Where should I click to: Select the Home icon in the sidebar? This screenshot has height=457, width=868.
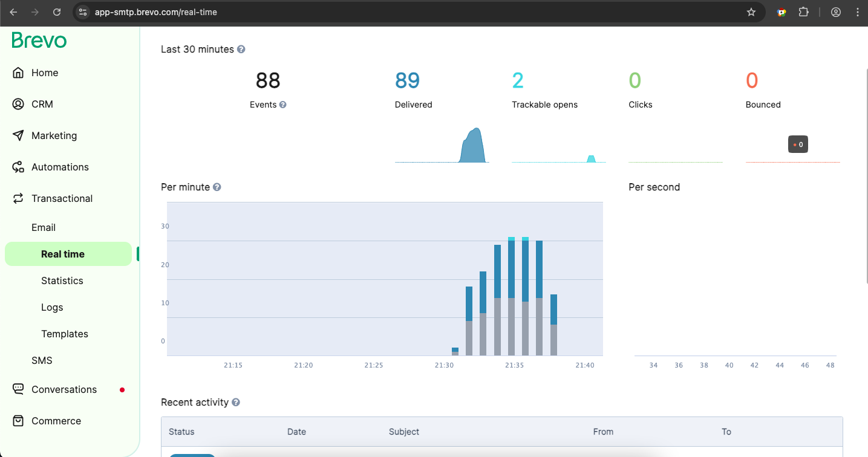[x=18, y=73]
